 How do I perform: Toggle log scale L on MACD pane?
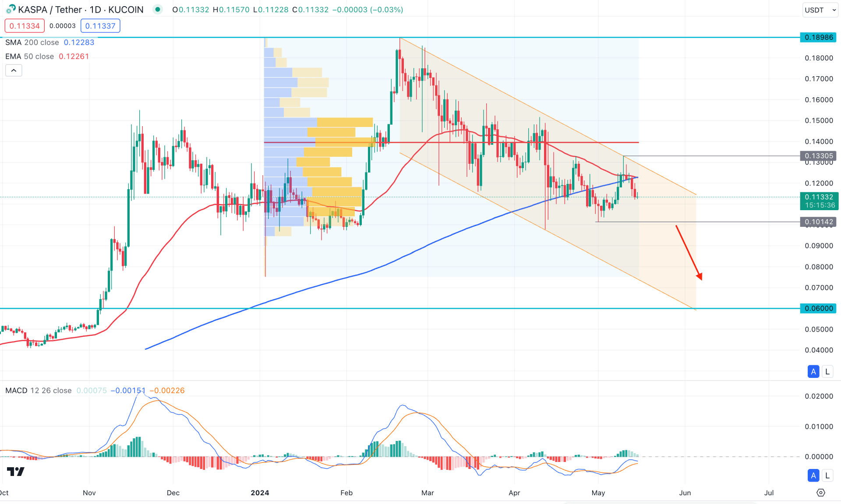(x=827, y=476)
